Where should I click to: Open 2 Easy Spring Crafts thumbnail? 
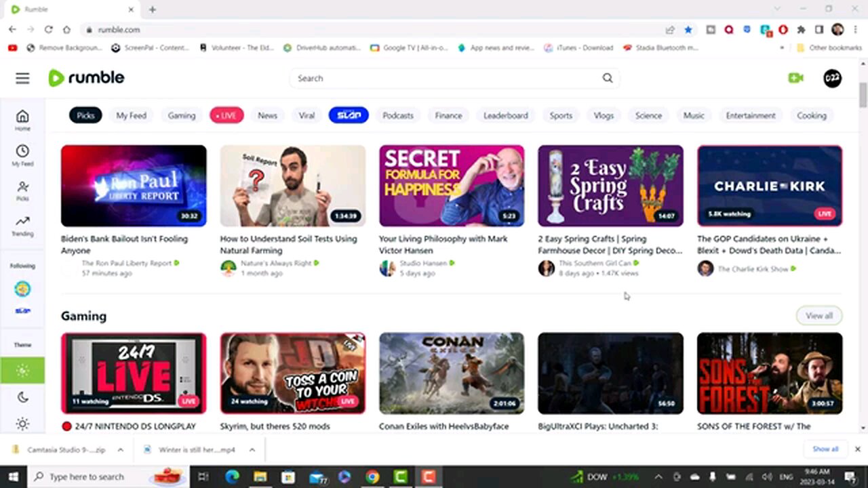611,186
